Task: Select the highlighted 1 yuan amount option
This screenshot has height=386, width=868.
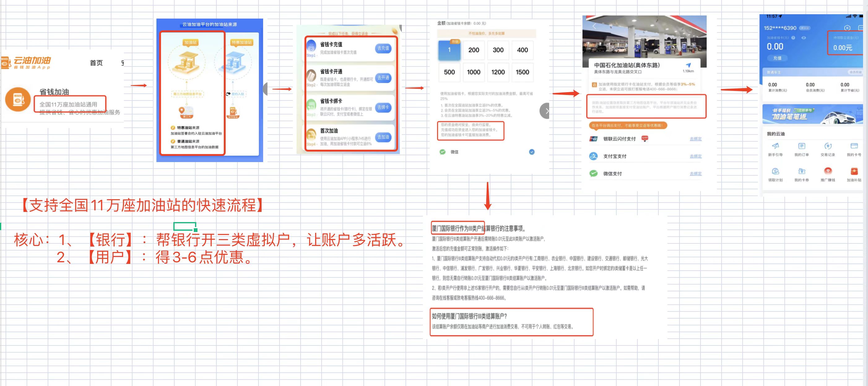Action: click(449, 50)
